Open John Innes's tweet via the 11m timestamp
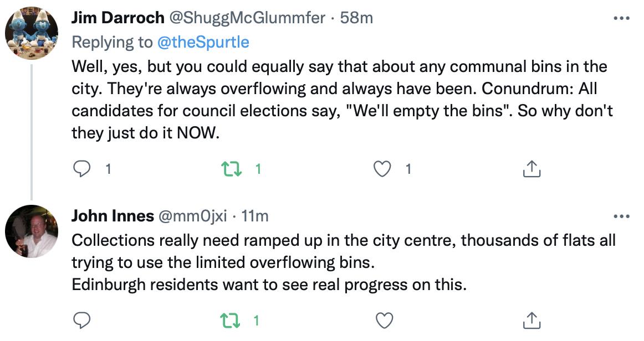Screen dimensions: 644x341 [x=255, y=217]
